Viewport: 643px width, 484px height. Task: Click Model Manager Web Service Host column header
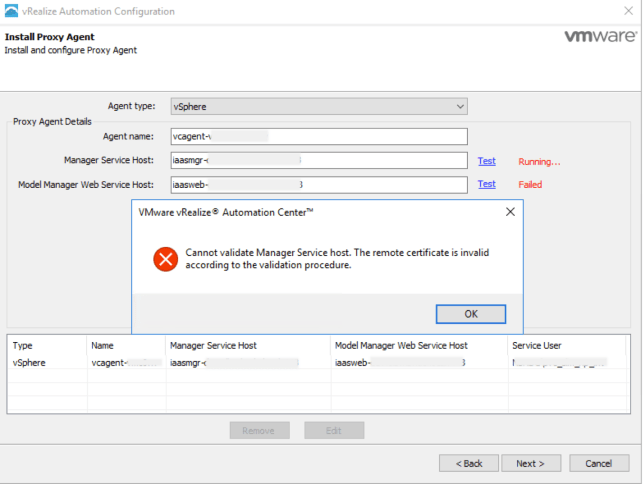(419, 346)
